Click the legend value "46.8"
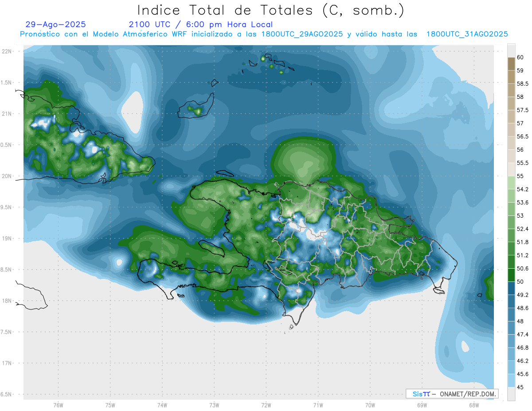The image size is (532, 411). pyautogui.click(x=523, y=348)
